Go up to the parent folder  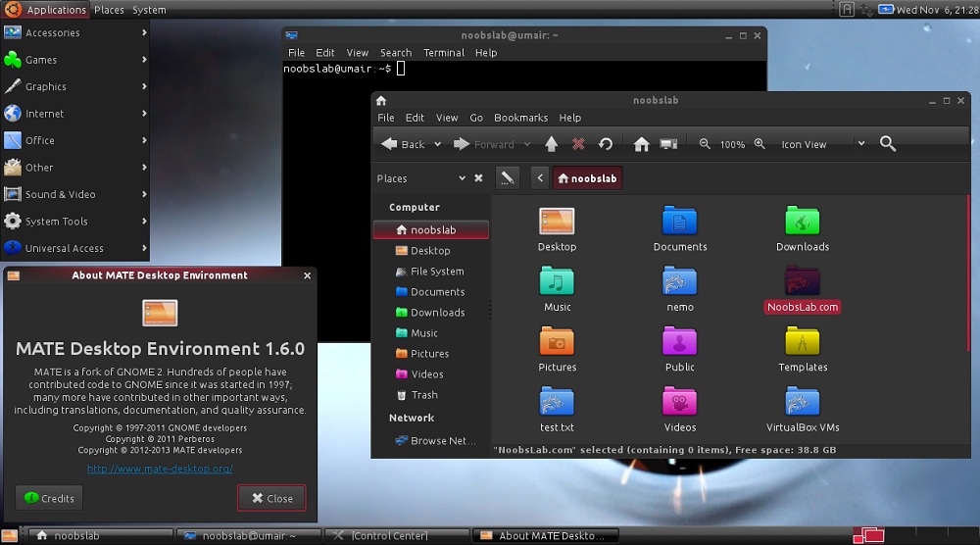pyautogui.click(x=551, y=144)
